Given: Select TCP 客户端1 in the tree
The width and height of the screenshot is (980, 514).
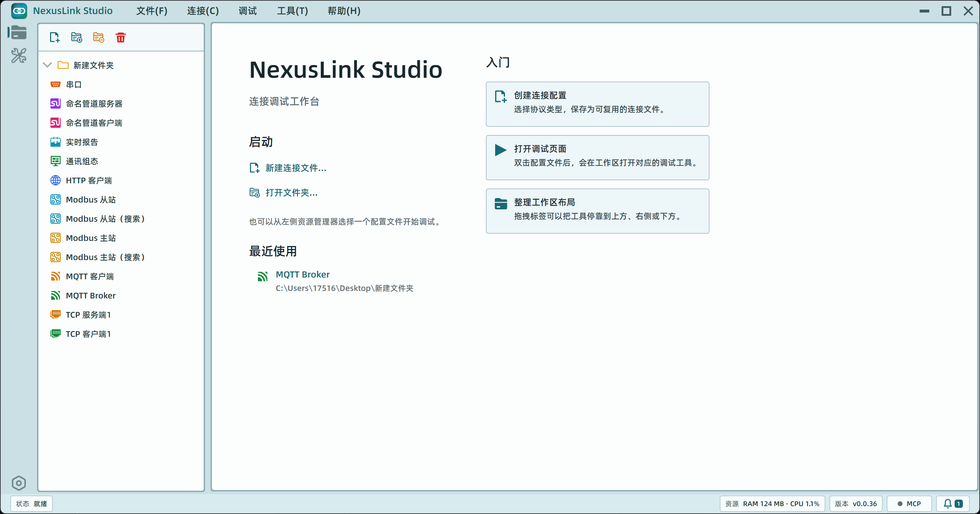Looking at the screenshot, I should (x=121, y=333).
